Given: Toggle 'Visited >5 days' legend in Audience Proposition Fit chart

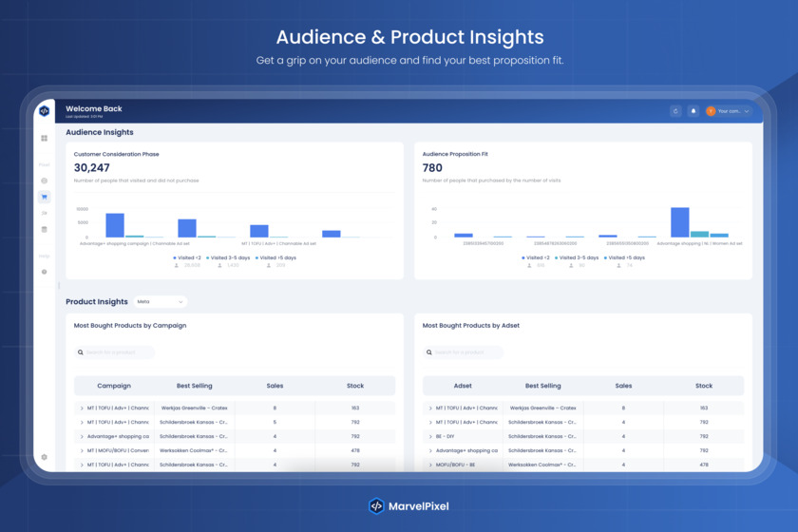Looking at the screenshot, I should pos(624,257).
